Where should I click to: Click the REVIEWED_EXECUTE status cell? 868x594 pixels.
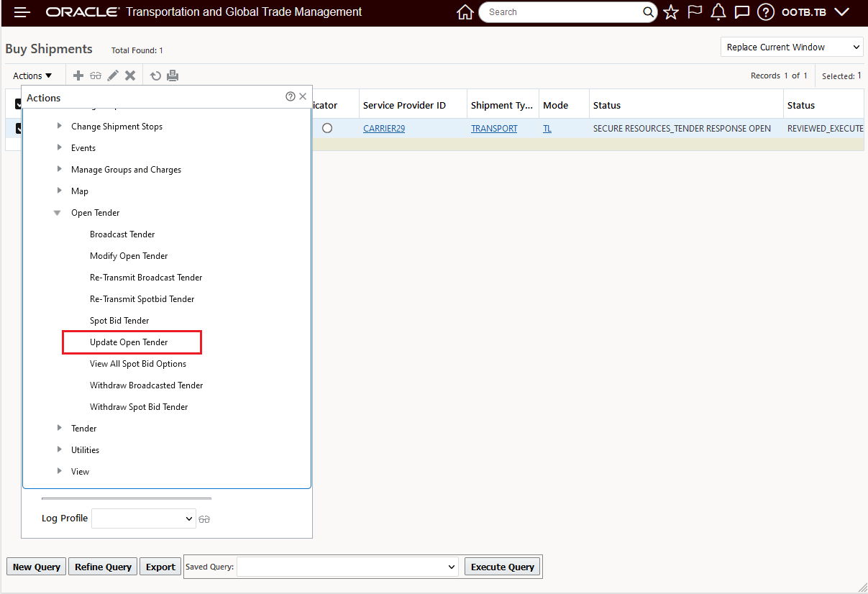[826, 129]
